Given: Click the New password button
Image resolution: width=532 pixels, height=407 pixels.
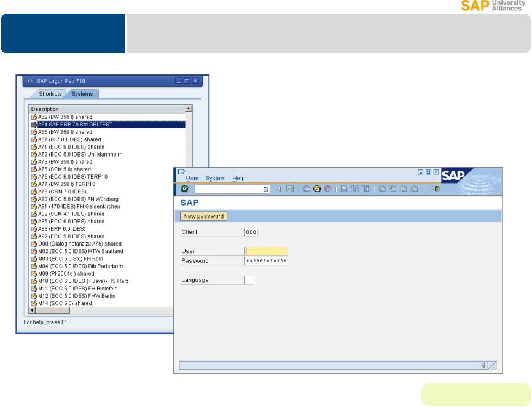Looking at the screenshot, I should (x=203, y=216).
